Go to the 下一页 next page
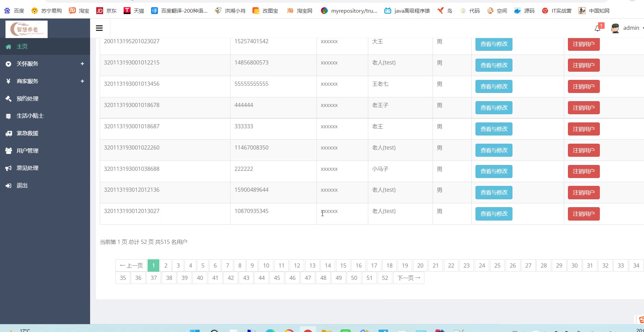644x332 pixels. click(409, 278)
